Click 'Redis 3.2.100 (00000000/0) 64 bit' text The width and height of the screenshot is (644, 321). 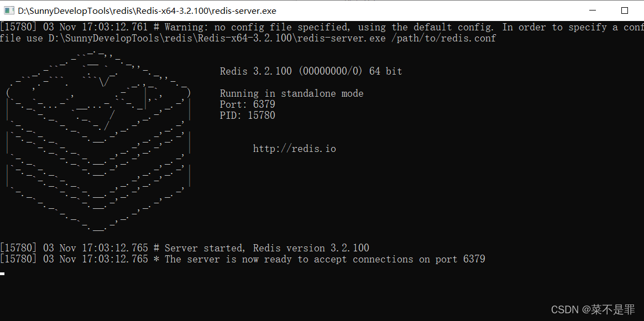311,71
